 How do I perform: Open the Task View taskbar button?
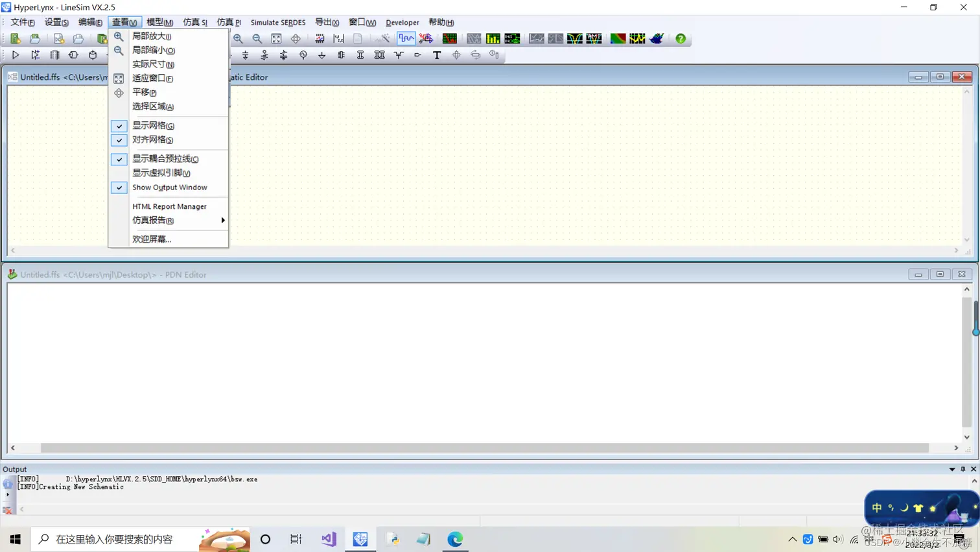(296, 539)
